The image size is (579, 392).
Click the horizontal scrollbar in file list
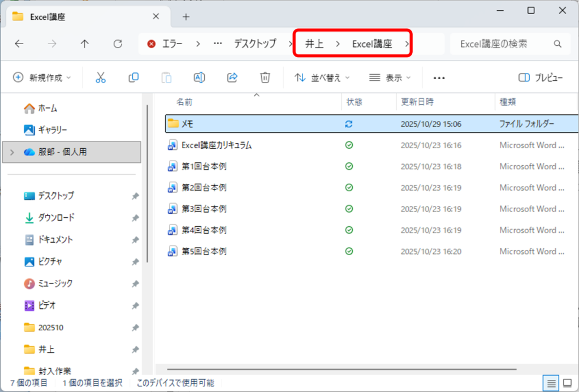coord(339,369)
